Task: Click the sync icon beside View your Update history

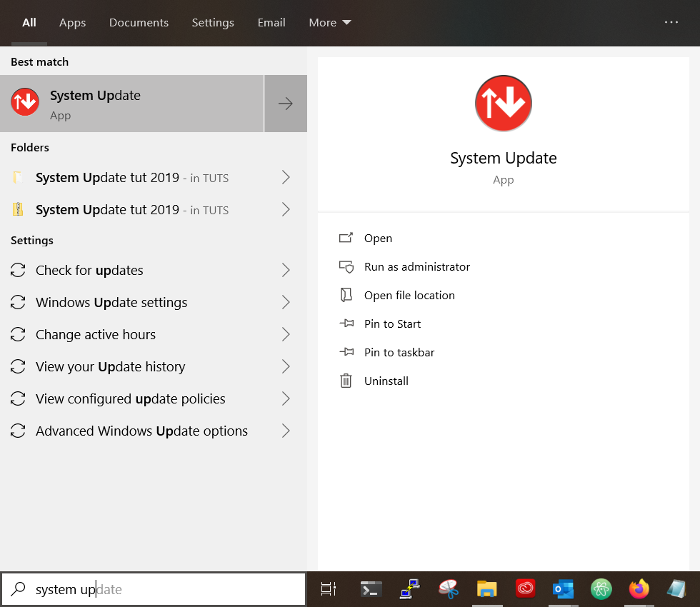Action: point(18,367)
